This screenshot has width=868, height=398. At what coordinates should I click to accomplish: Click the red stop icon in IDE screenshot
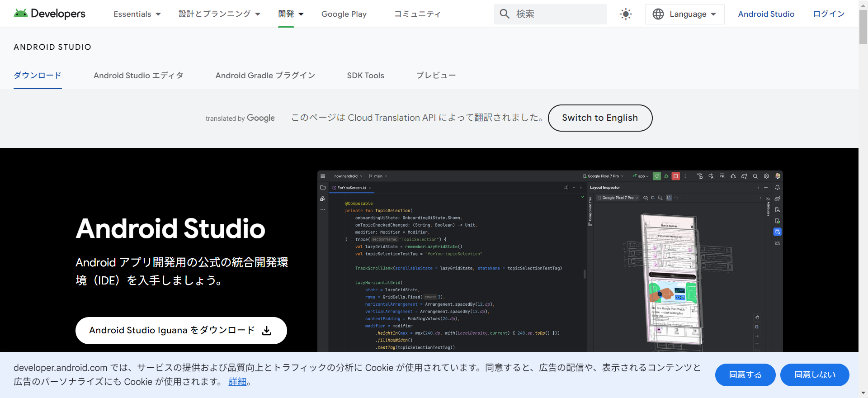[675, 176]
